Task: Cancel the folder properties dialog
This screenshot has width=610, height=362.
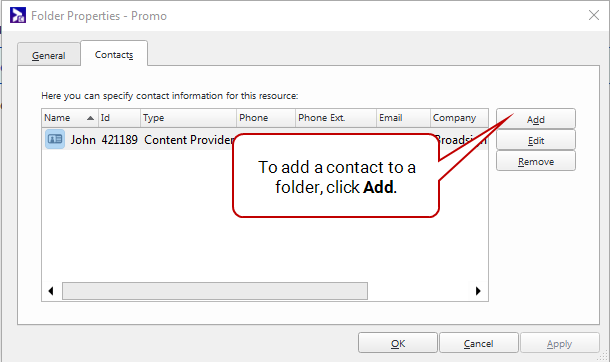Action: 479,343
